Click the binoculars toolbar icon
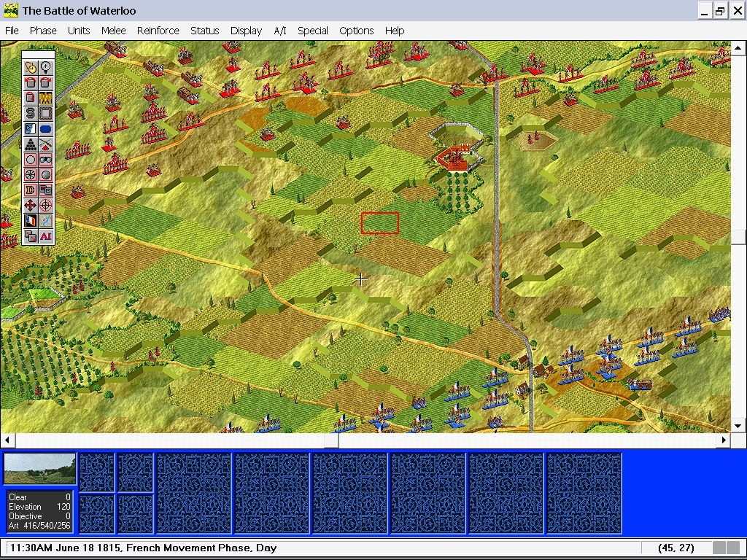The width and height of the screenshot is (747, 560). [46, 160]
